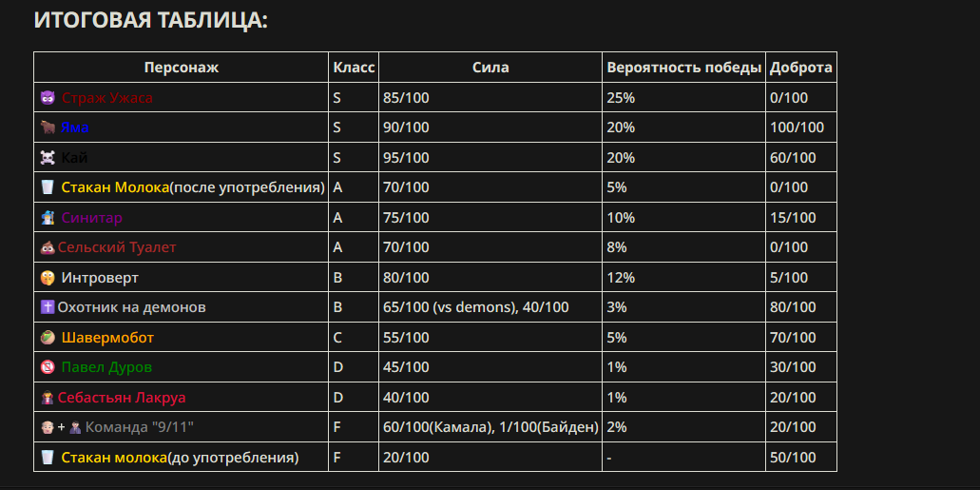The width and height of the screenshot is (980, 490).
Task: Click the skull and crossbones emoji beside Кай
Action: (48, 158)
